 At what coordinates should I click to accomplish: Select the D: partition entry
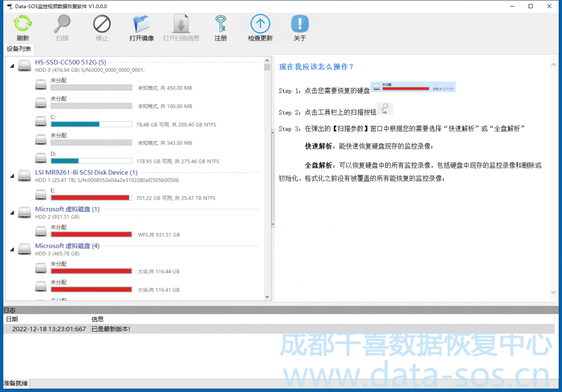(x=91, y=158)
